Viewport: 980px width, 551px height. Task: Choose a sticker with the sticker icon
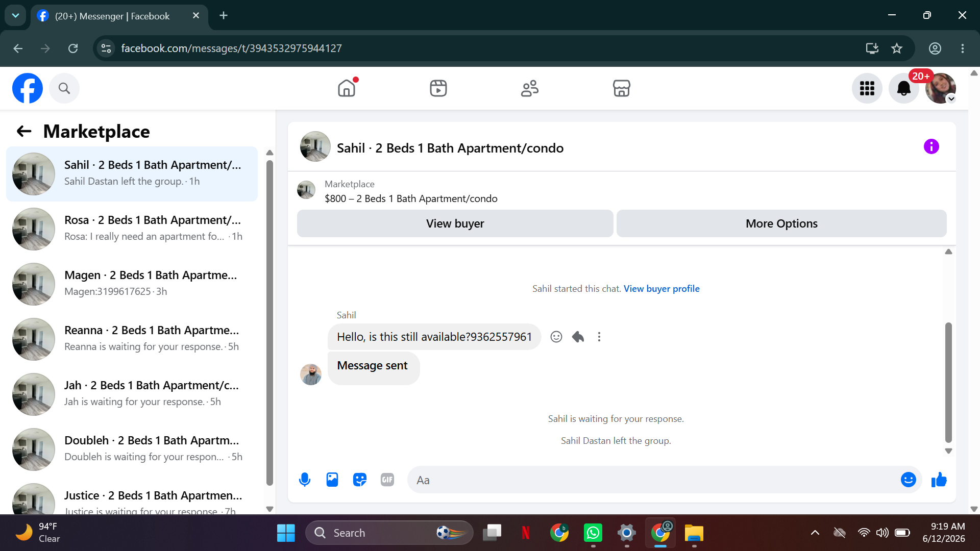[x=360, y=480]
